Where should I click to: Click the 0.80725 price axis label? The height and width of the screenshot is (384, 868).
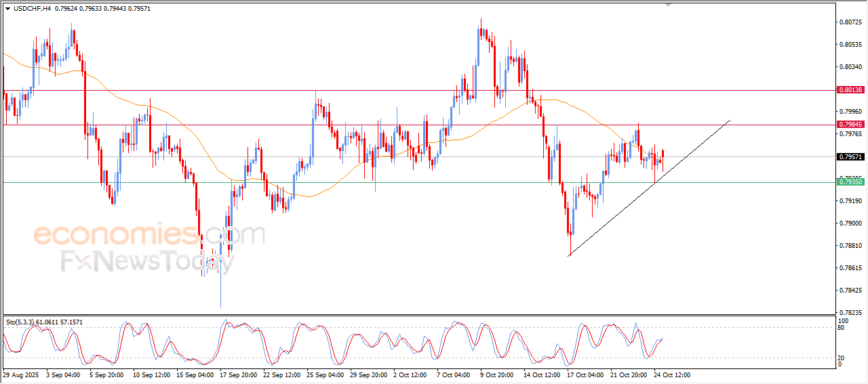tap(850, 22)
